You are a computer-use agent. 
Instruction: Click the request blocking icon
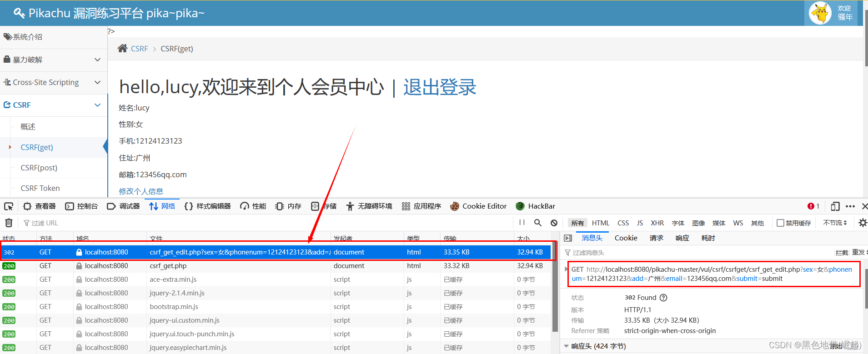tap(554, 223)
